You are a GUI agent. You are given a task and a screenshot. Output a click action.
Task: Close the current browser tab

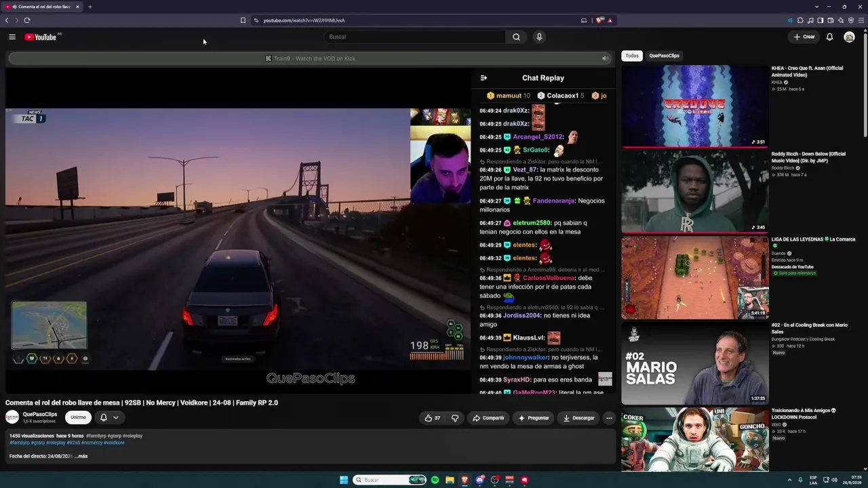77,7
